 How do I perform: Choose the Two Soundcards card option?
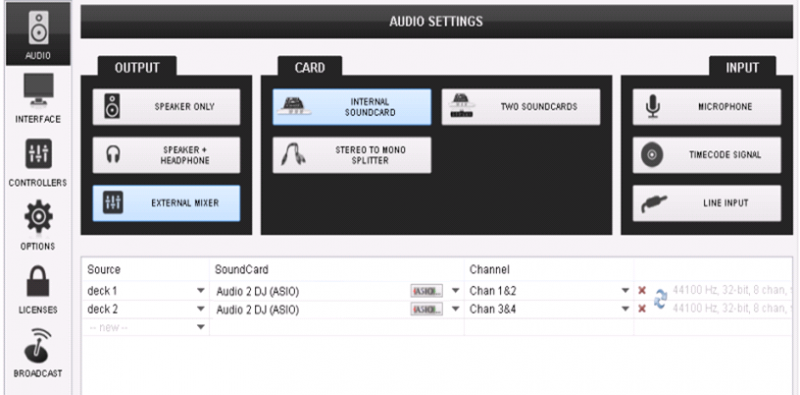pyautogui.click(x=521, y=107)
